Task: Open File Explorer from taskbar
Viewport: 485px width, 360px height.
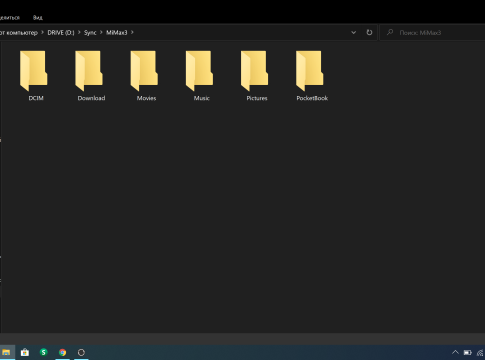Action: pyautogui.click(x=6, y=352)
